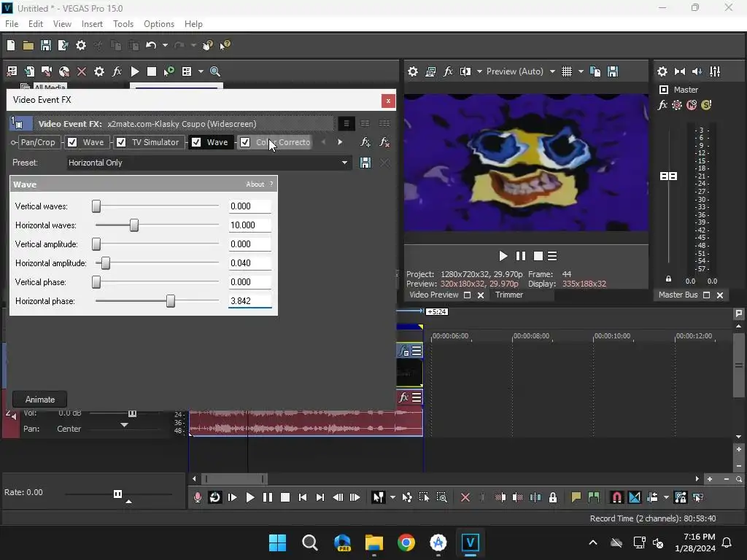Open a project with the folder icon
This screenshot has height=560, width=747.
(x=28, y=45)
